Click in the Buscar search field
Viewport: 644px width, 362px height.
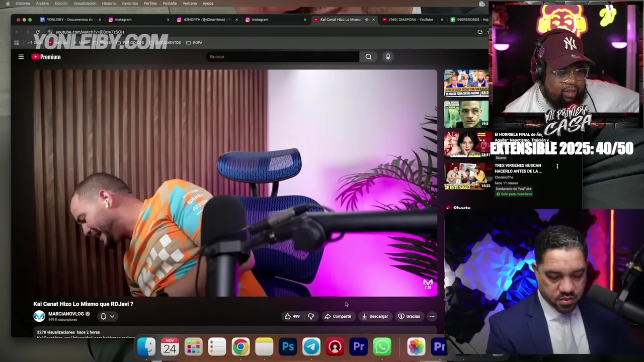(282, 57)
